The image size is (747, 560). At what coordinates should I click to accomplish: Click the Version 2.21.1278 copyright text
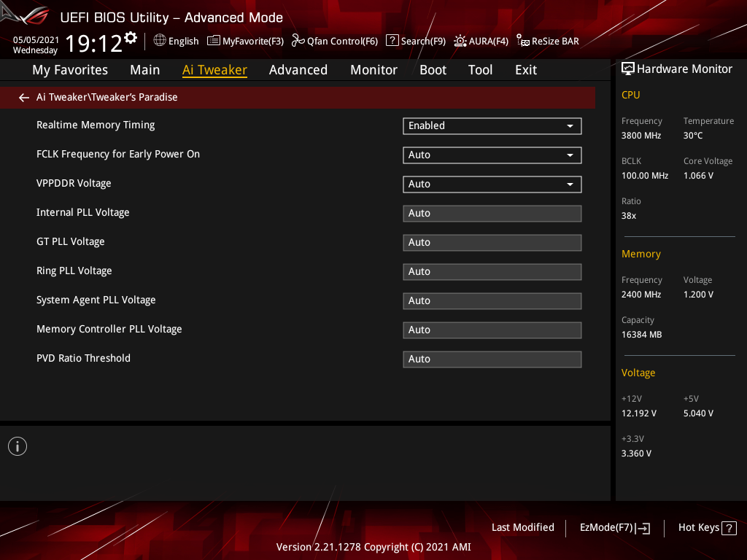coord(373,547)
